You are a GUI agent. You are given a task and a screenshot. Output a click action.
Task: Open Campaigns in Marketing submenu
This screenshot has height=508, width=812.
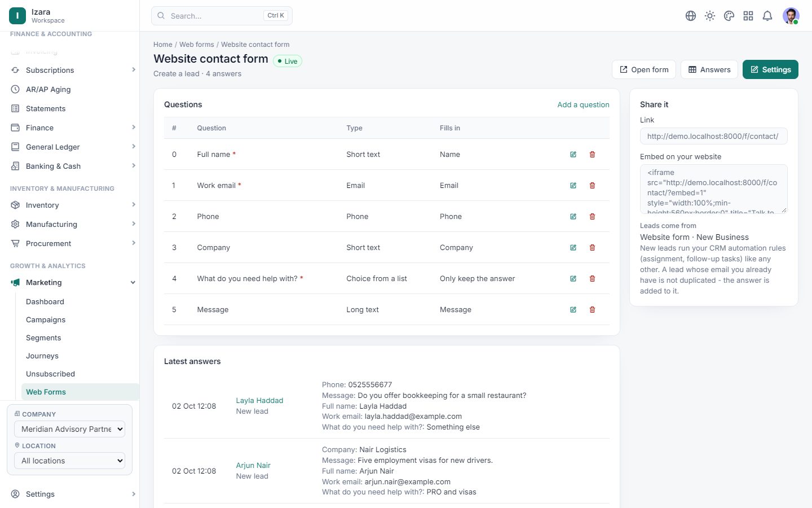[46, 319]
